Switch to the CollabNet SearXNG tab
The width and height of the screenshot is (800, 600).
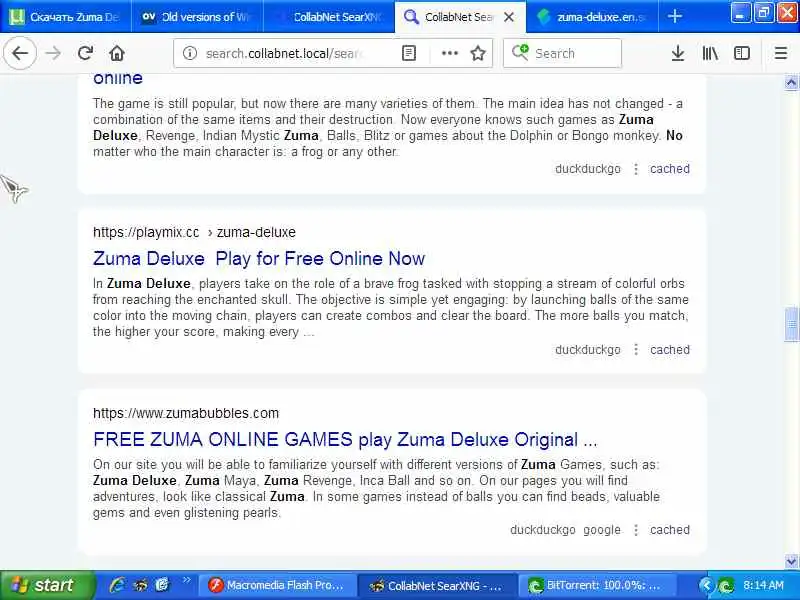[x=329, y=17]
